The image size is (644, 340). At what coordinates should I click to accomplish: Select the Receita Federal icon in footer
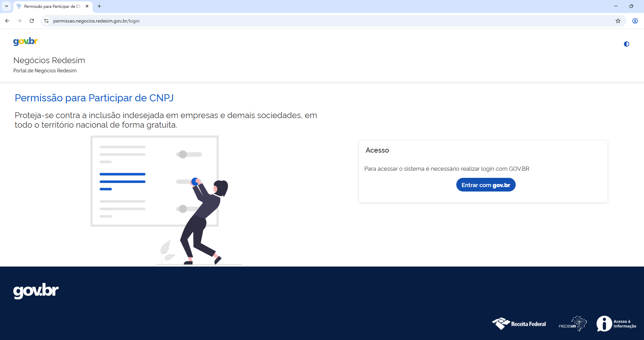coord(519,324)
